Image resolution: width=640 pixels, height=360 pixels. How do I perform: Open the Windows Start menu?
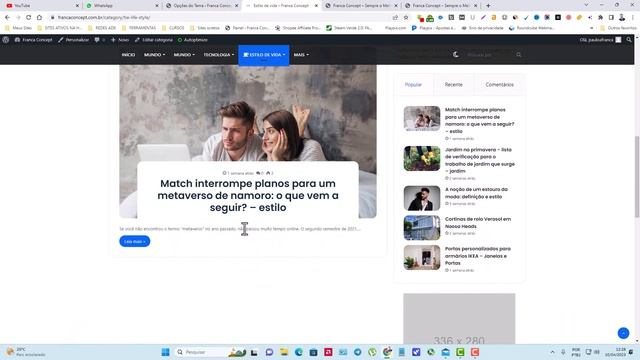point(165,352)
